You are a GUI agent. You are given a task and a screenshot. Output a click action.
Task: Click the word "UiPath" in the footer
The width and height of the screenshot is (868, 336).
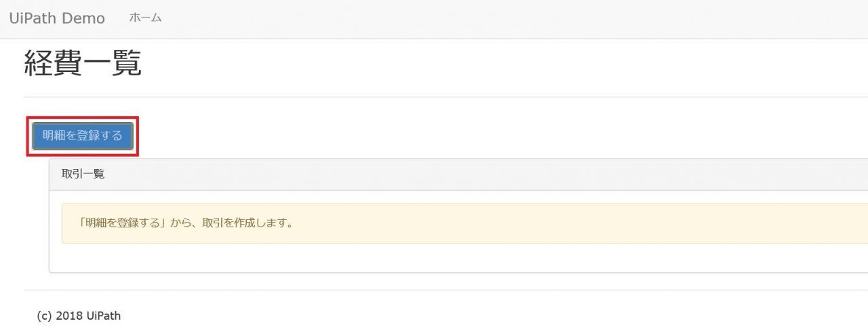pyautogui.click(x=104, y=316)
